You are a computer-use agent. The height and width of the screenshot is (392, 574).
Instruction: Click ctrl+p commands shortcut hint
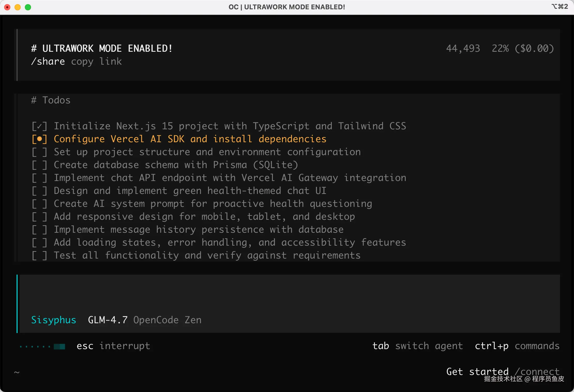(x=517, y=346)
